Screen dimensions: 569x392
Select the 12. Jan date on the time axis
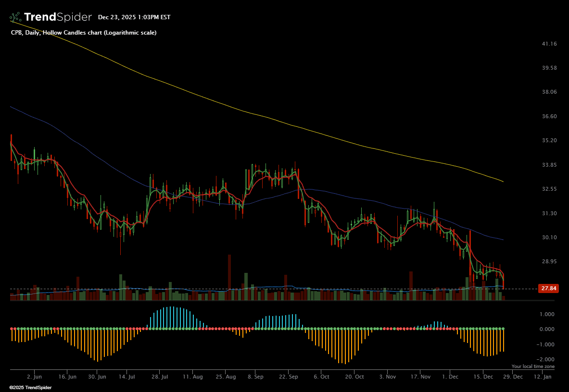coord(544,377)
